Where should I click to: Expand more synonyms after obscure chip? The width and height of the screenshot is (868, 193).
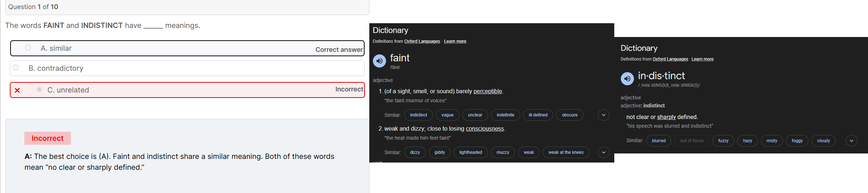(604, 115)
